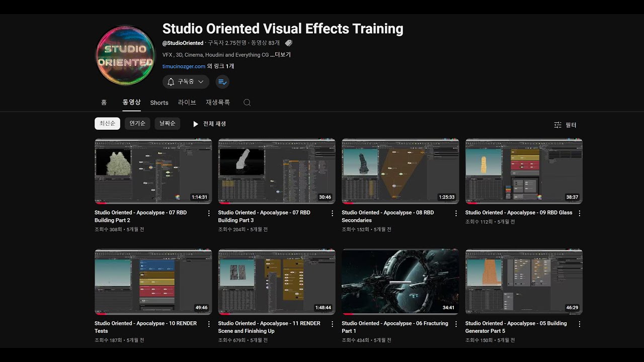Click the bell notification icon in 구독중
The image size is (644, 362).
click(x=171, y=81)
